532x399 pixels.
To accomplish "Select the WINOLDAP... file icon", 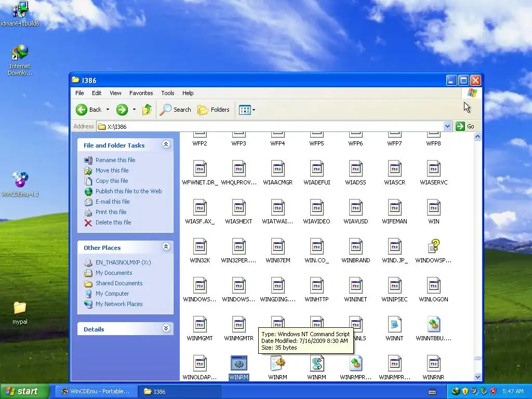I will click(x=200, y=363).
